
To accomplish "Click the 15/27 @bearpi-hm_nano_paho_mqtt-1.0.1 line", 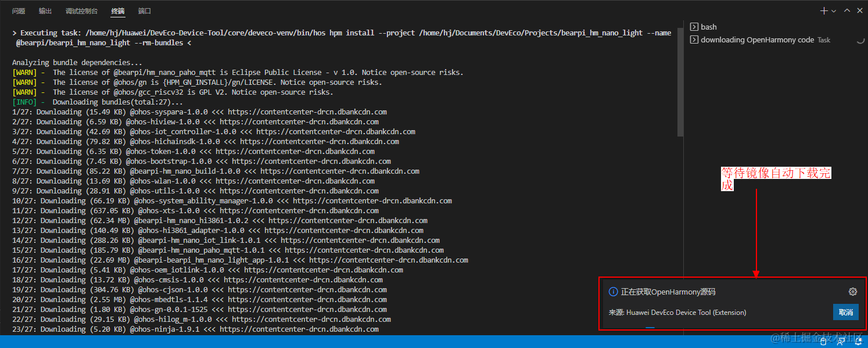I will coord(228,250).
